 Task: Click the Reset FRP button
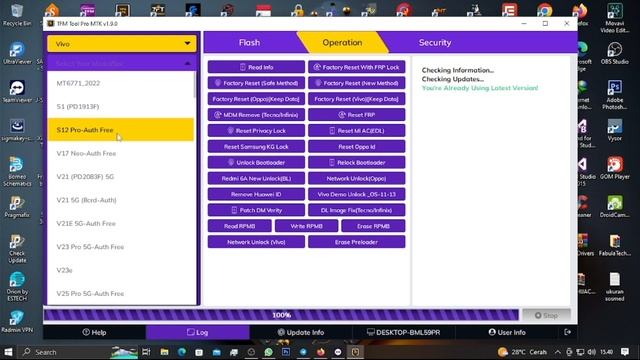[357, 115]
